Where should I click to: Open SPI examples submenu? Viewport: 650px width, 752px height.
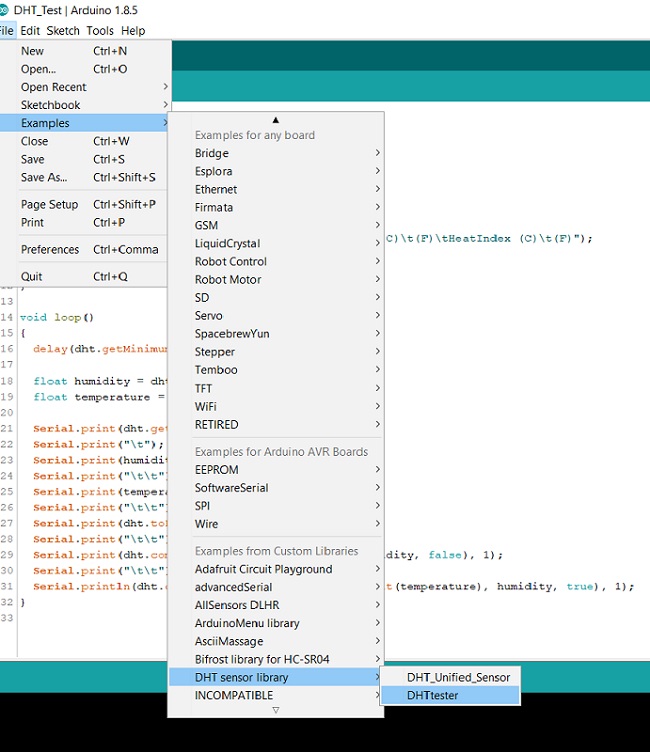point(276,506)
